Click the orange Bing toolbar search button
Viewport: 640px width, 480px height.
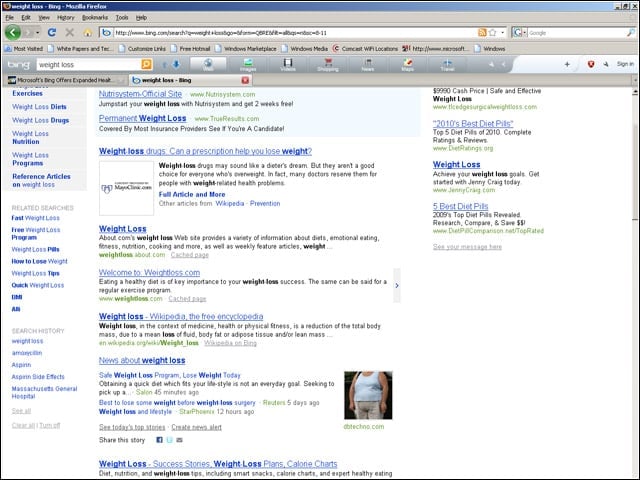(147, 64)
